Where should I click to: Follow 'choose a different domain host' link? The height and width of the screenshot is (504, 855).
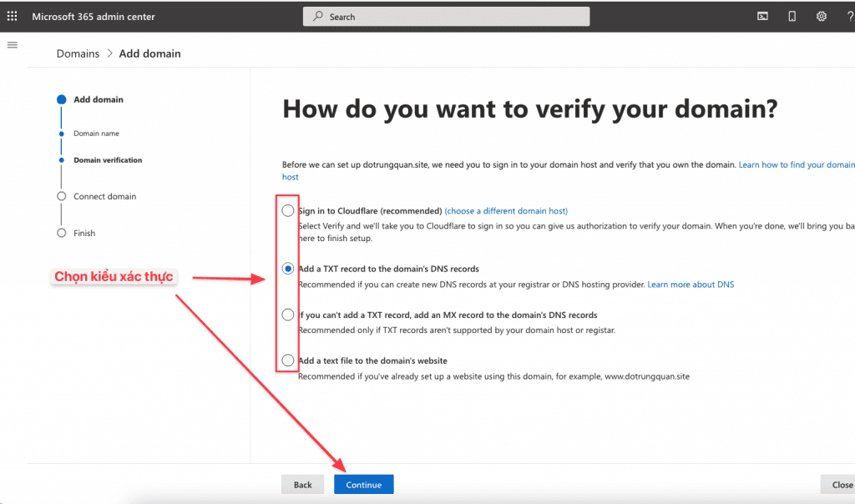(506, 211)
